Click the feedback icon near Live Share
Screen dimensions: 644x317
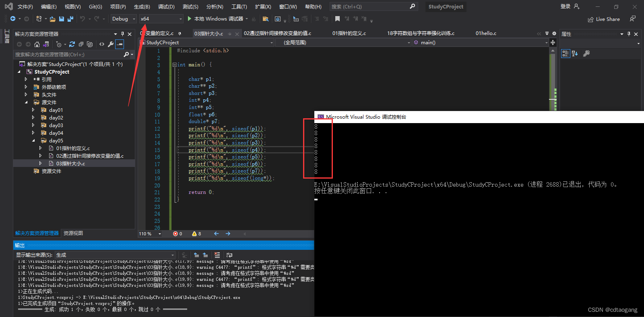coord(633,19)
